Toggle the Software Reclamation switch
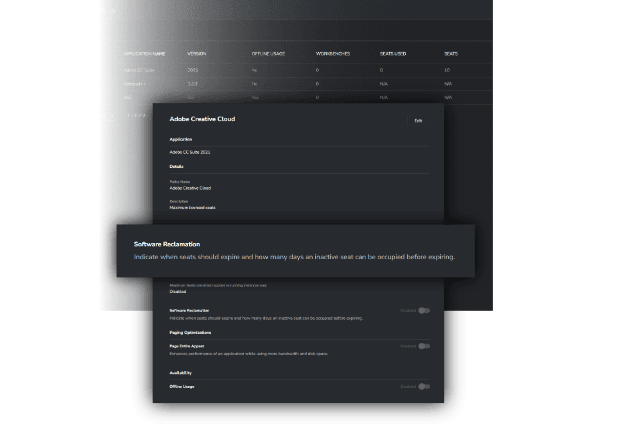The width and height of the screenshot is (640, 428). 424,311
